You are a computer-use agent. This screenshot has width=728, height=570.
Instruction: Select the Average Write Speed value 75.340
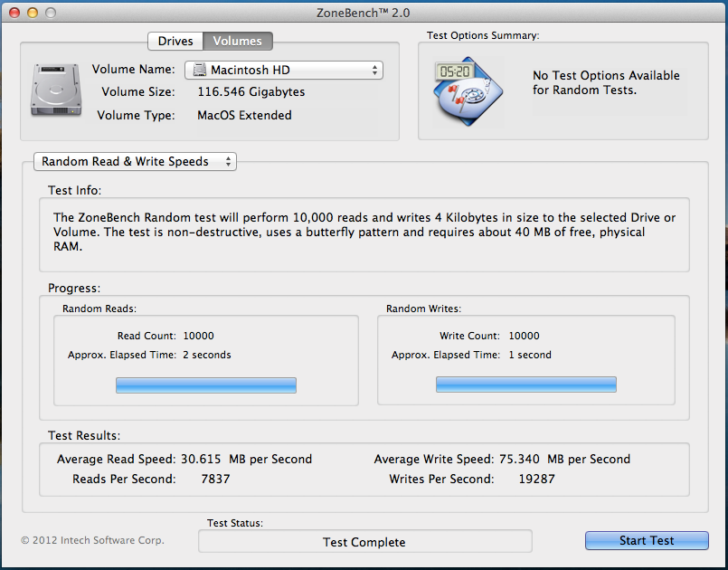click(520, 459)
